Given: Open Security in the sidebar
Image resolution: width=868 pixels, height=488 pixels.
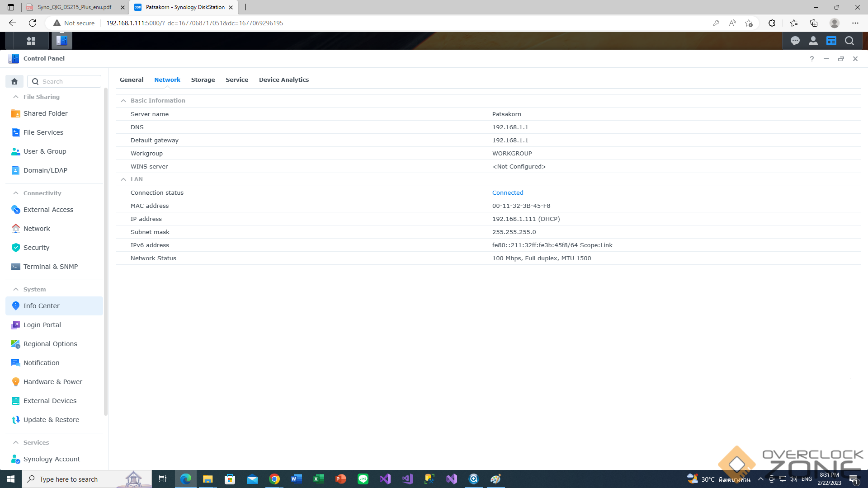Looking at the screenshot, I should click(36, 248).
